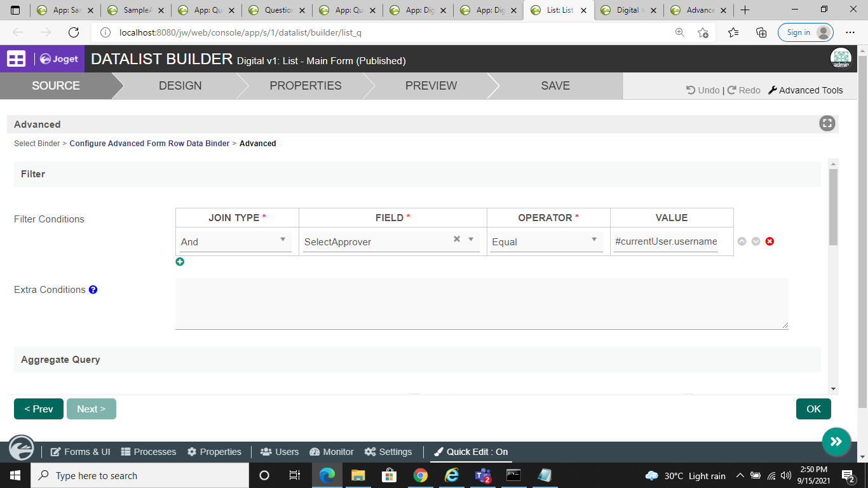Click the round Joget logo in admin bar
868x488 pixels.
click(22, 447)
